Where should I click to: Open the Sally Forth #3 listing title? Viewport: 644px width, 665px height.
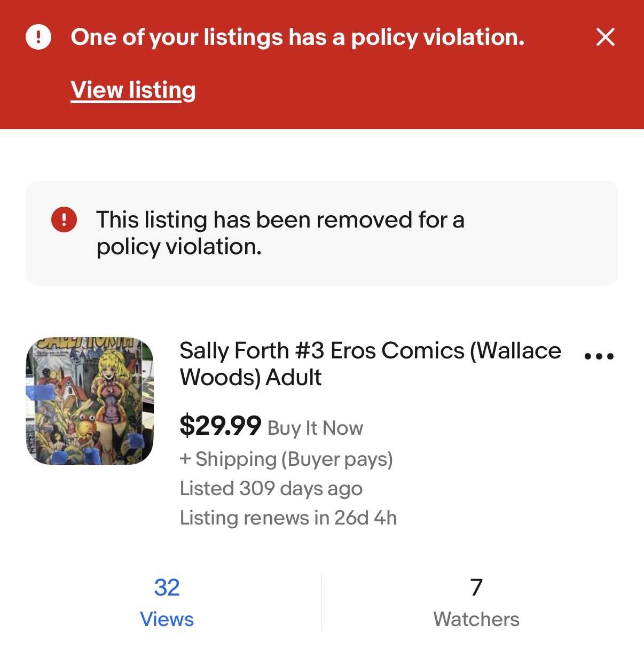(x=370, y=364)
